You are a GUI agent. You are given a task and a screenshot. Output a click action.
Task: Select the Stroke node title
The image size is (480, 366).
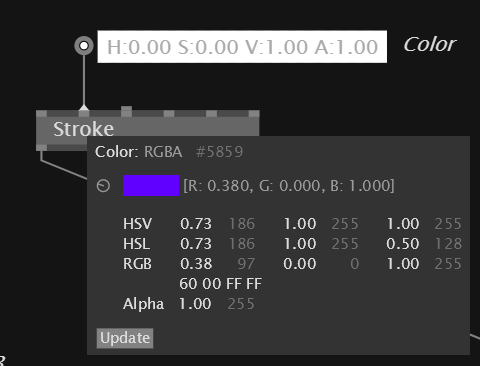coord(83,129)
